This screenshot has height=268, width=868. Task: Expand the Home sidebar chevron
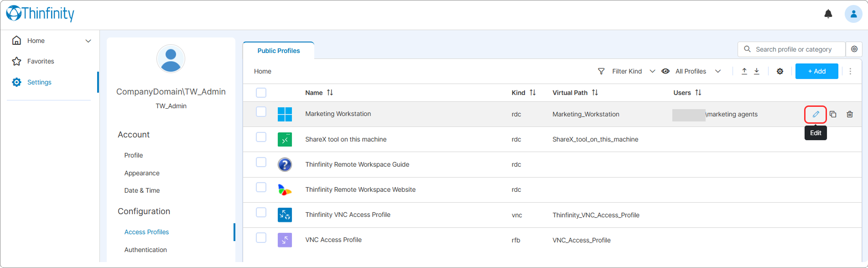point(88,41)
